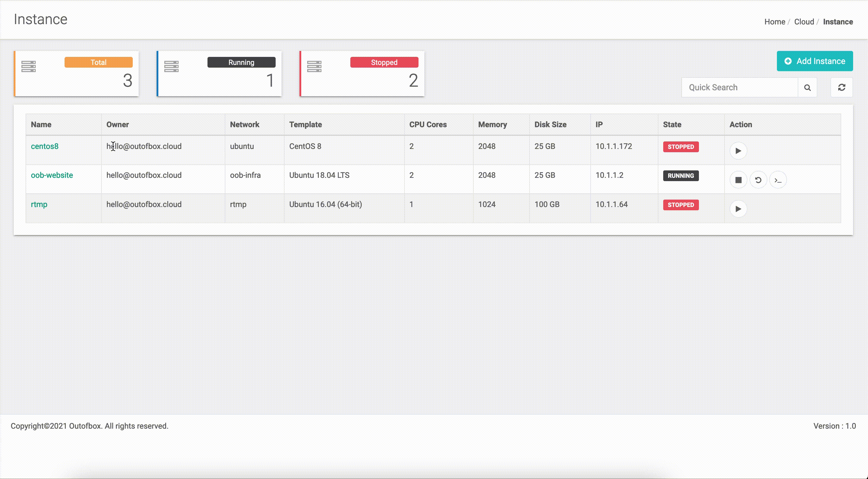Click the total count number 3
The height and width of the screenshot is (479, 868).
tap(128, 80)
